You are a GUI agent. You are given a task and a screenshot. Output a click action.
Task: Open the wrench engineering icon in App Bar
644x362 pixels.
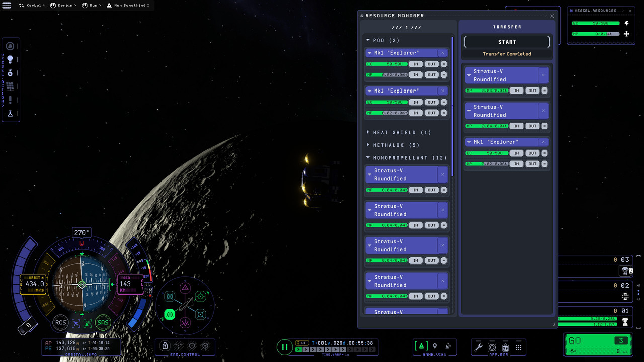pyautogui.click(x=478, y=347)
